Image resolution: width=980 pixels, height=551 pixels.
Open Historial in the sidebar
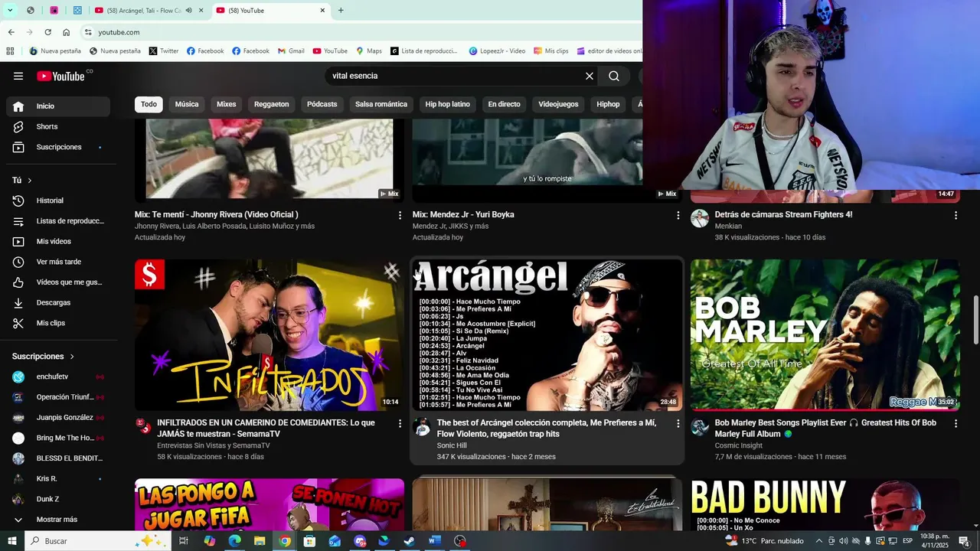[x=58, y=201]
